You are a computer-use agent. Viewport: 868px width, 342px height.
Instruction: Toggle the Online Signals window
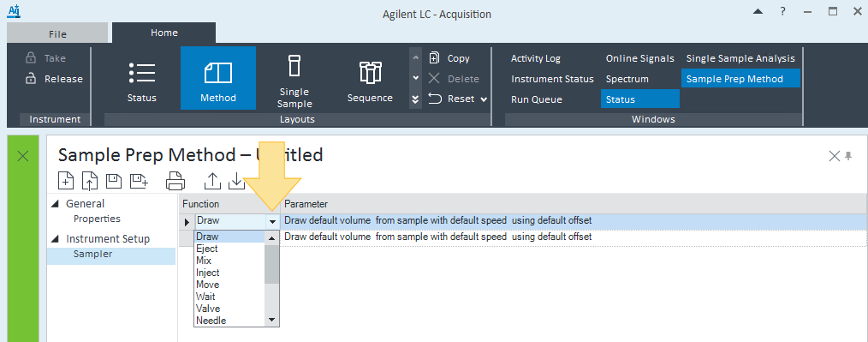tap(640, 58)
